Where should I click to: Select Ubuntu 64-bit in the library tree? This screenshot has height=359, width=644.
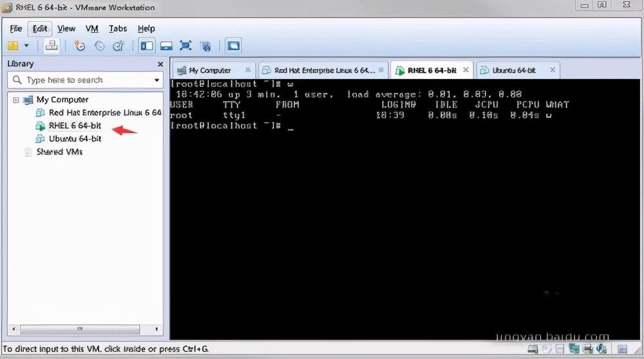click(75, 139)
